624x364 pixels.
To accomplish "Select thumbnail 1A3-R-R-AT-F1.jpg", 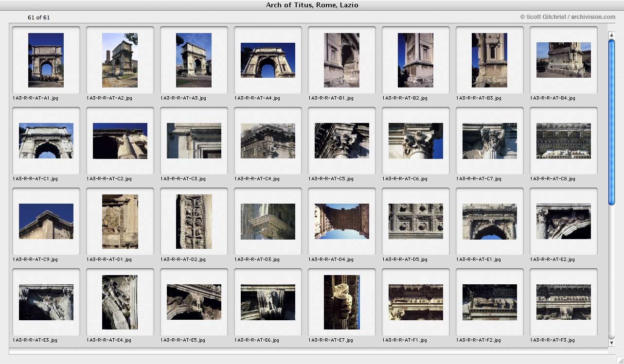I will [416, 302].
